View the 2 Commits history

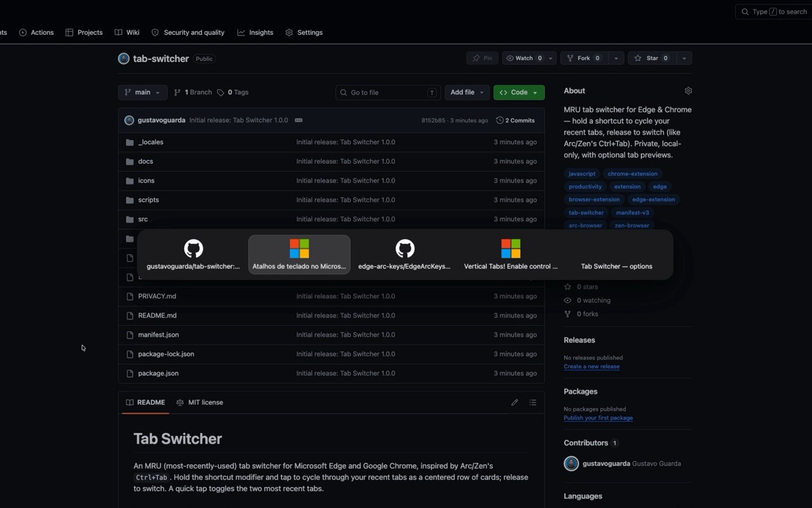click(515, 120)
